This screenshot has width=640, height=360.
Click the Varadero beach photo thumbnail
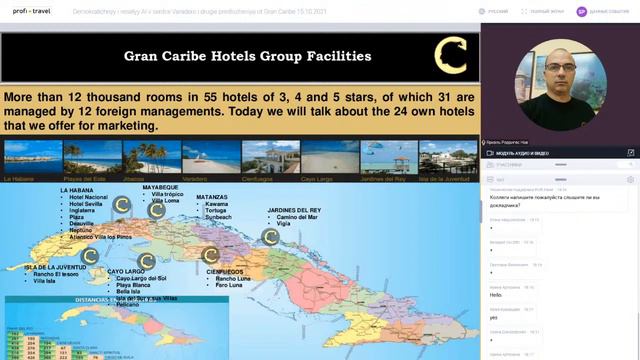coord(211,157)
